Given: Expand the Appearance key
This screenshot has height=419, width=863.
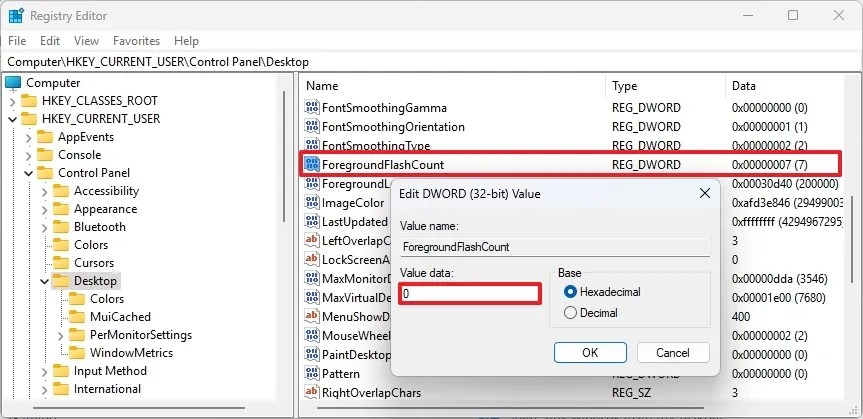Looking at the screenshot, I should click(45, 210).
